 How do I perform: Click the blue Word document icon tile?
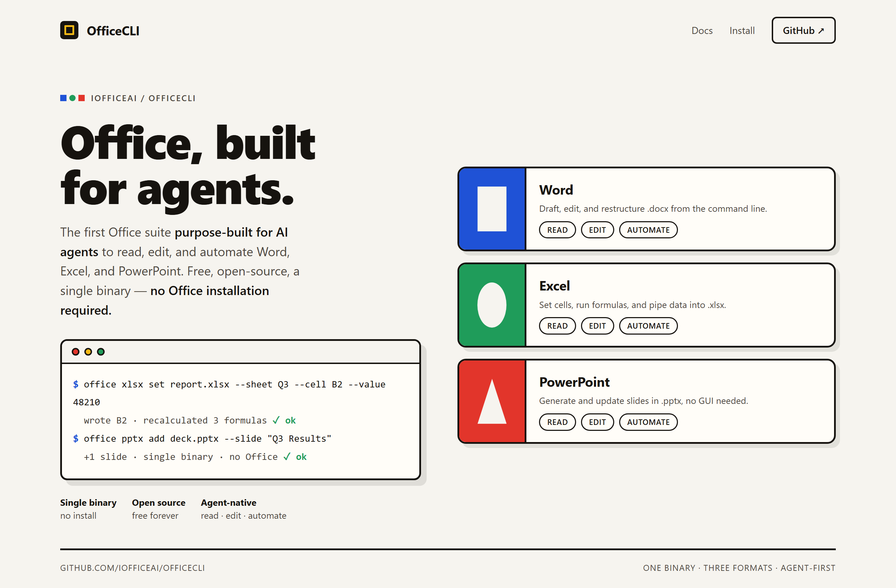pyautogui.click(x=492, y=209)
